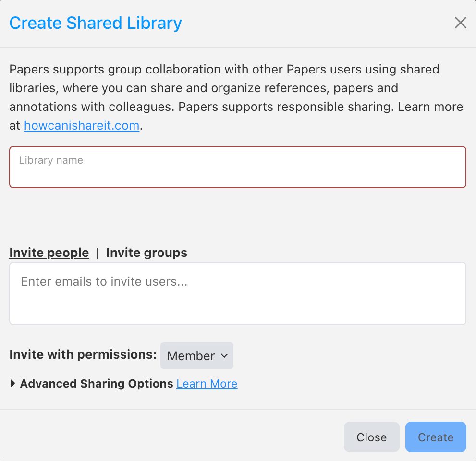Screen dimensions: 476x461
Task: Dismiss the dialog using the X icon
Action: click(460, 23)
